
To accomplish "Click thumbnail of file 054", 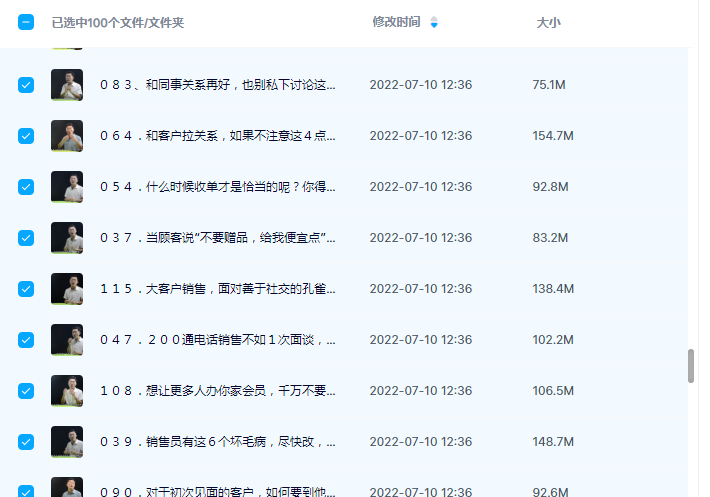I will (67, 187).
